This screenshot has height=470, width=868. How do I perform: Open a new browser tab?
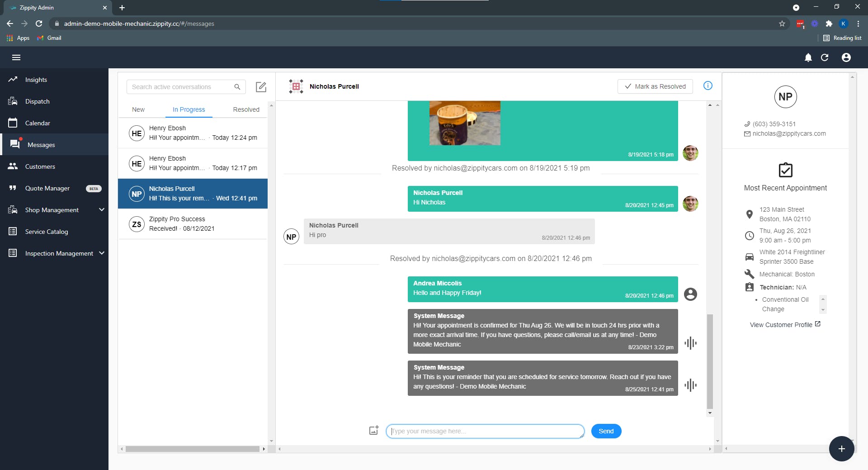click(122, 8)
